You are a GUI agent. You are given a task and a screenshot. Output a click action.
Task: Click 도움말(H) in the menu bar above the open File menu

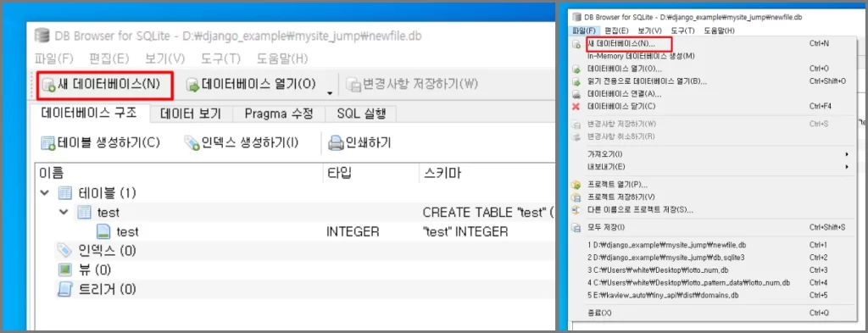coord(720,31)
